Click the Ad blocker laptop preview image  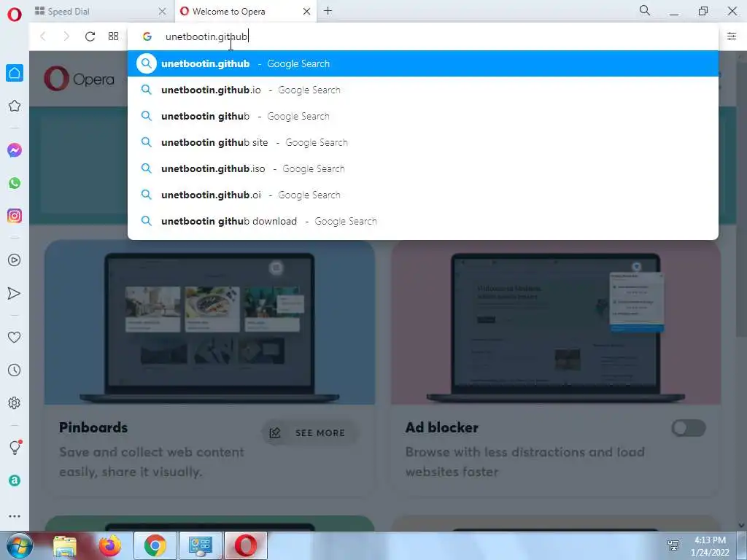(x=555, y=323)
